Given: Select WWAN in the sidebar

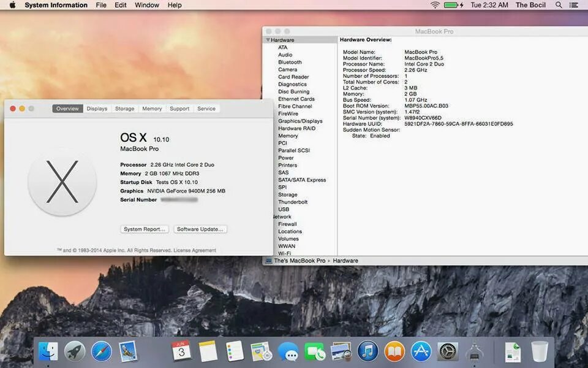Looking at the screenshot, I should [x=287, y=246].
